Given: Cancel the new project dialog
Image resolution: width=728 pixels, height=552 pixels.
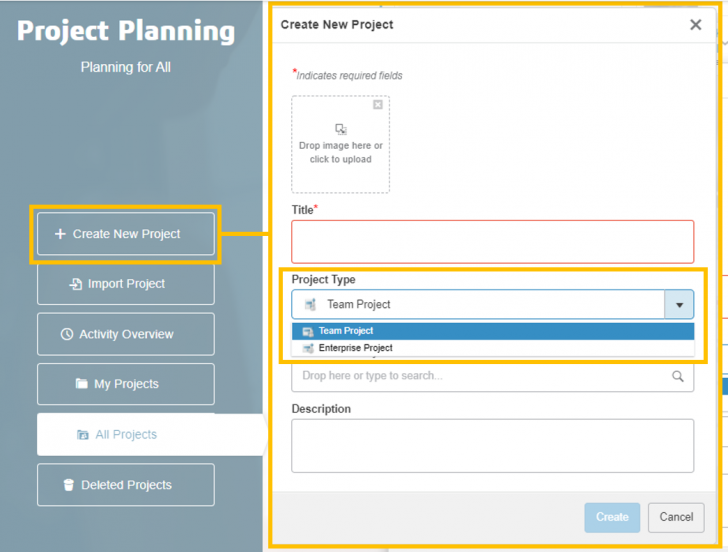Looking at the screenshot, I should 676,517.
